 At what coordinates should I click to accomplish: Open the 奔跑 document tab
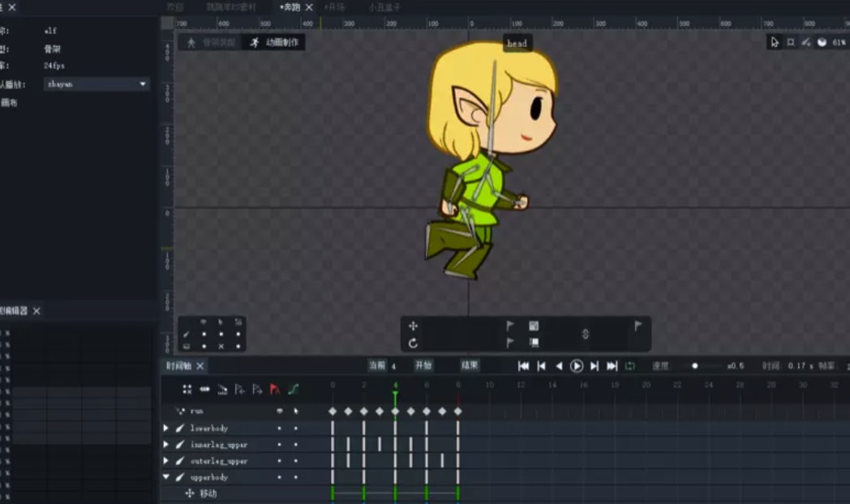coord(290,7)
